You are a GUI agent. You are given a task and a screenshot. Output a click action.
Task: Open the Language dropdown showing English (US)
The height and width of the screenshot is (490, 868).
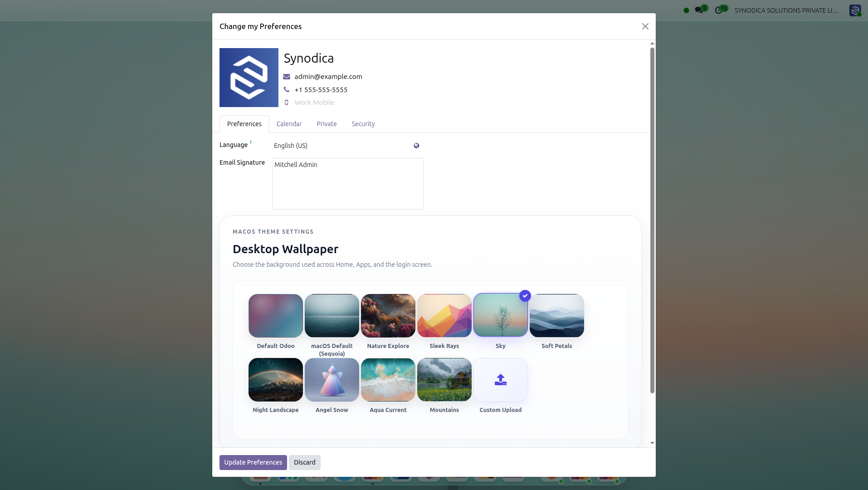pyautogui.click(x=341, y=146)
